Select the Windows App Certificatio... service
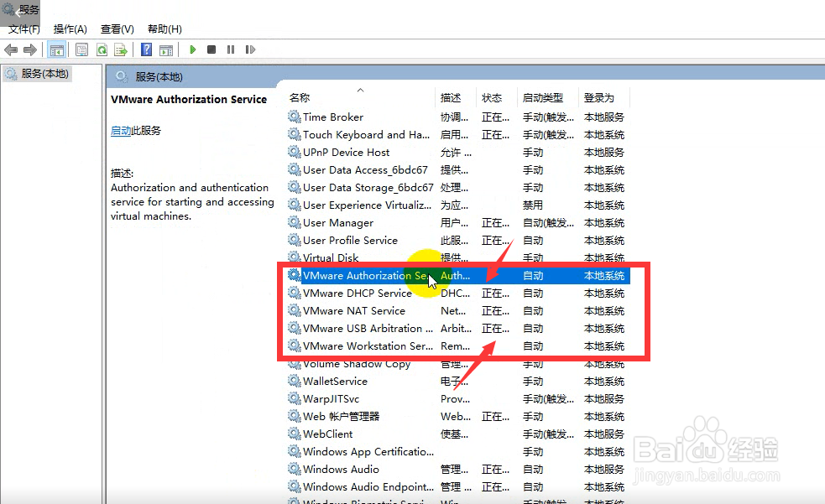 click(x=457, y=451)
